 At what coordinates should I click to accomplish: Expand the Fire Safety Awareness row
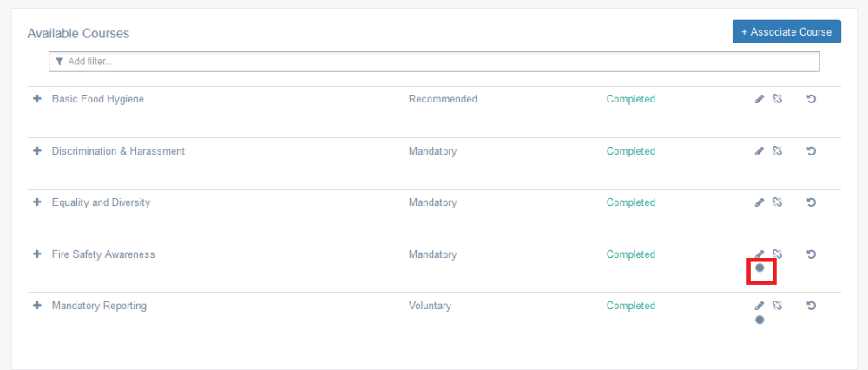click(37, 254)
